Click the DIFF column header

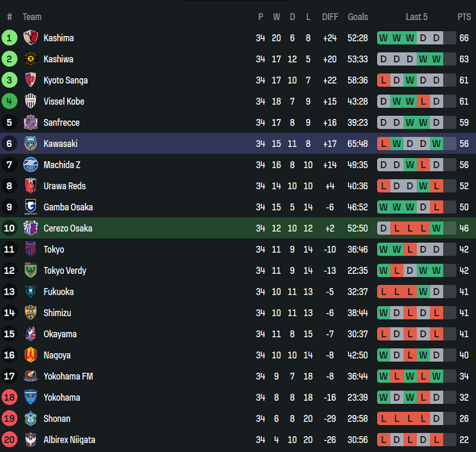pos(330,17)
